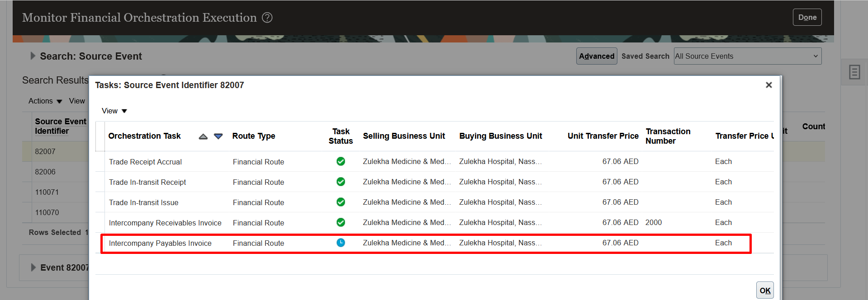Click Financial Route in Payables Invoice row
Image resolution: width=868 pixels, height=300 pixels.
[258, 243]
